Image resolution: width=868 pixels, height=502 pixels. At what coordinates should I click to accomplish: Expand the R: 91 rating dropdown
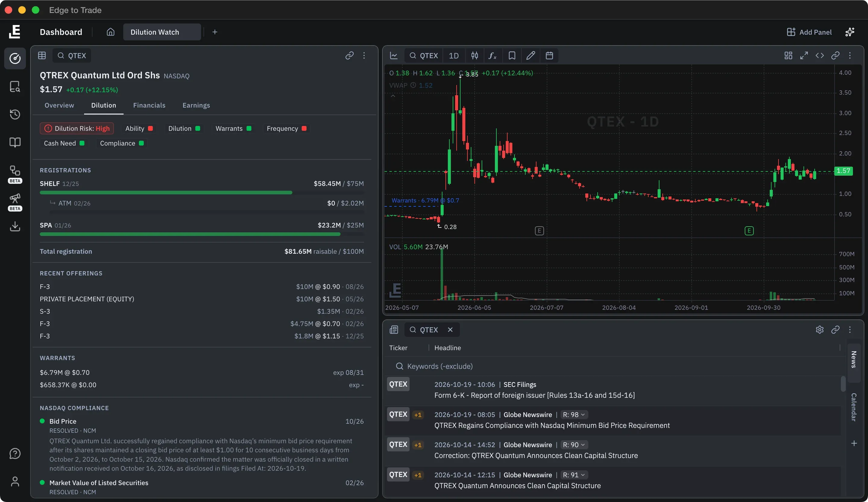coord(574,475)
